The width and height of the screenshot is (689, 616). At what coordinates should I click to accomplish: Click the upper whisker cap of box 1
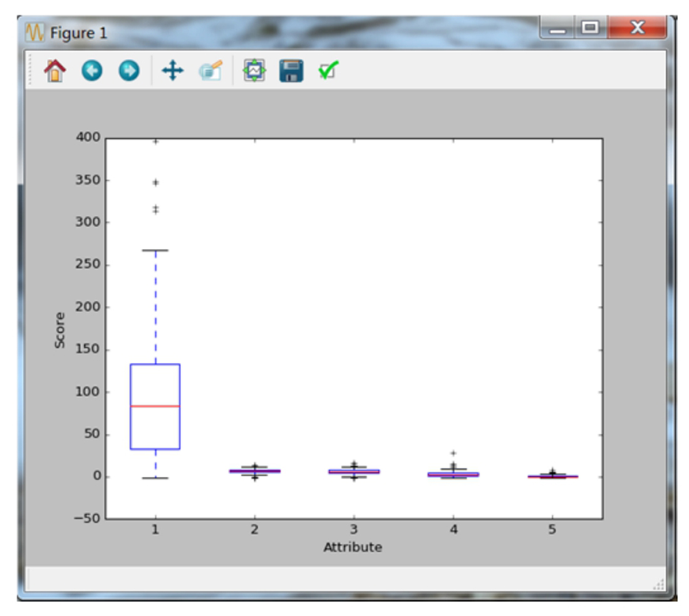point(155,250)
